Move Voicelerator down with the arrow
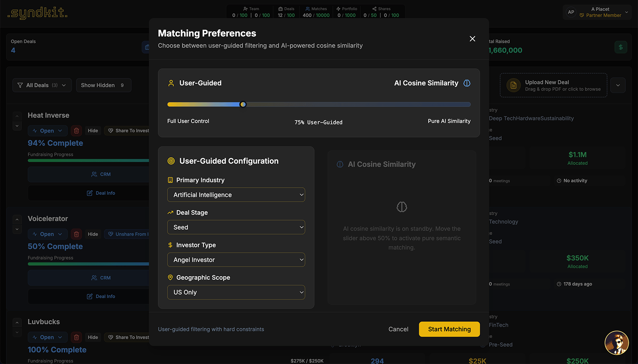This screenshot has height=364, width=638. 17,229
